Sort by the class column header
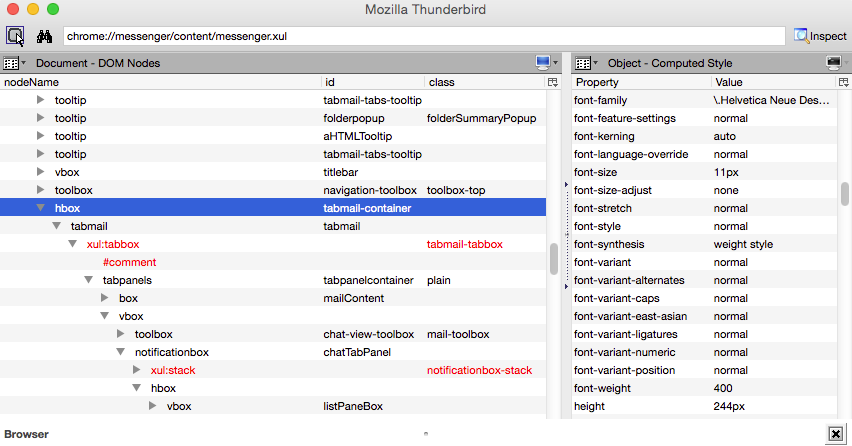 point(485,82)
